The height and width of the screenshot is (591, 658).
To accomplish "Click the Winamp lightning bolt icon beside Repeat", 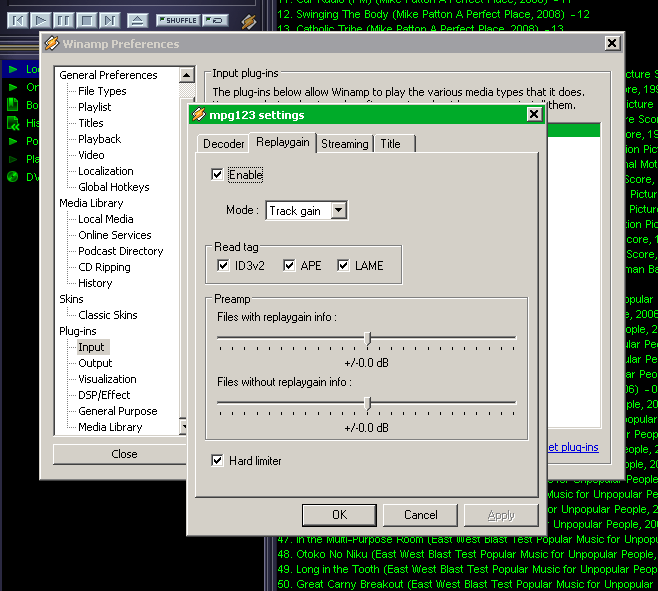I will pos(248,21).
